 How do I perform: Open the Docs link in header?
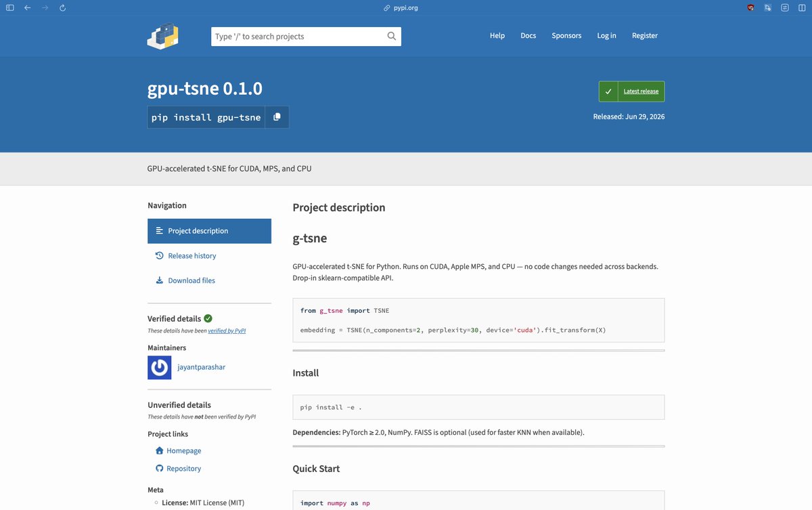click(x=528, y=36)
